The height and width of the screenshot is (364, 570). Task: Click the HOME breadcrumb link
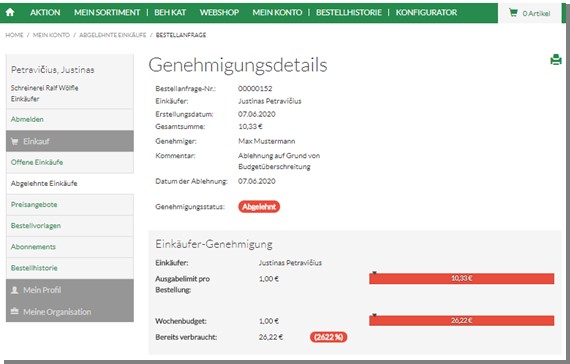(14, 35)
